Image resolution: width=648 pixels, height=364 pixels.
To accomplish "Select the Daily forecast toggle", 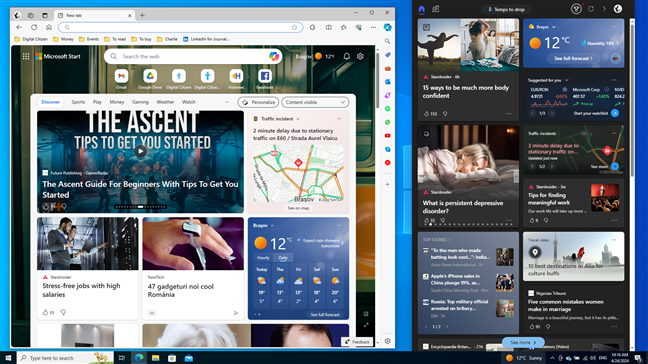I will pos(283,257).
